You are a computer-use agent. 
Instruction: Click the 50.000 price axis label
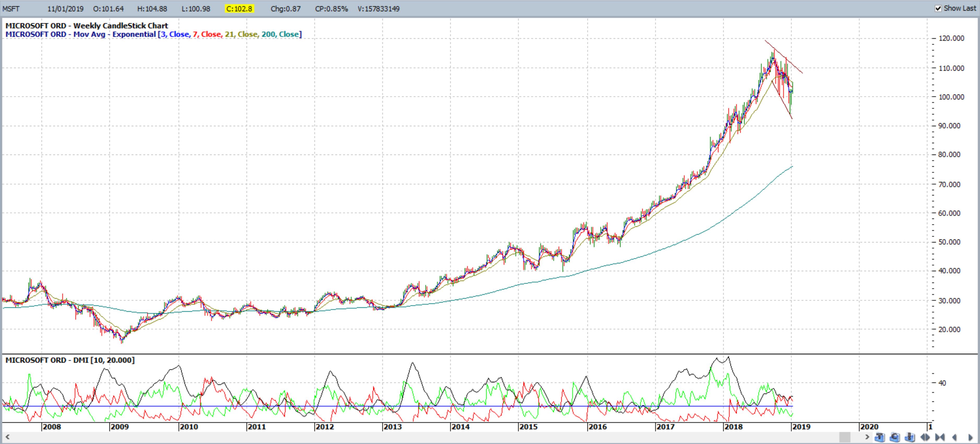coord(949,242)
